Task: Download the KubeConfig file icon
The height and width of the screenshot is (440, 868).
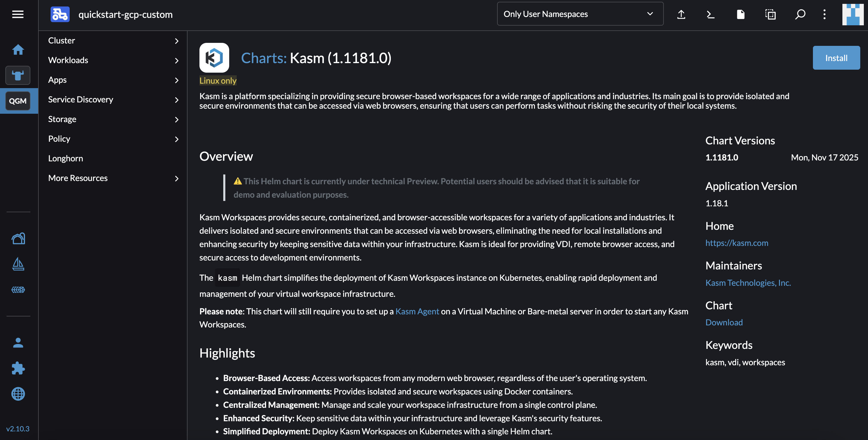Action: click(740, 14)
